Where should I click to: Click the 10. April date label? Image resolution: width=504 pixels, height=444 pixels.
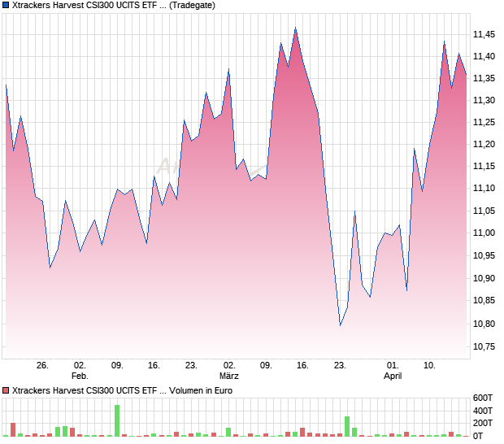429,366
